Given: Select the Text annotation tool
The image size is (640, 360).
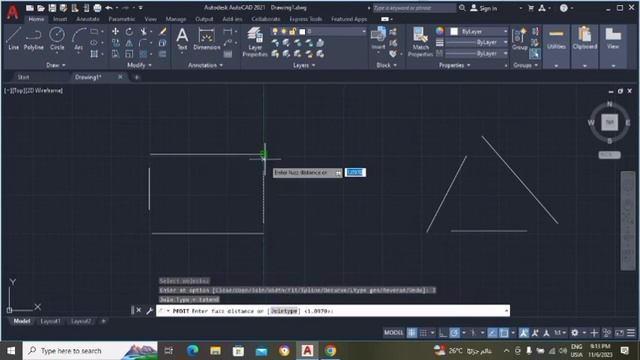Looking at the screenshot, I should click(x=182, y=39).
